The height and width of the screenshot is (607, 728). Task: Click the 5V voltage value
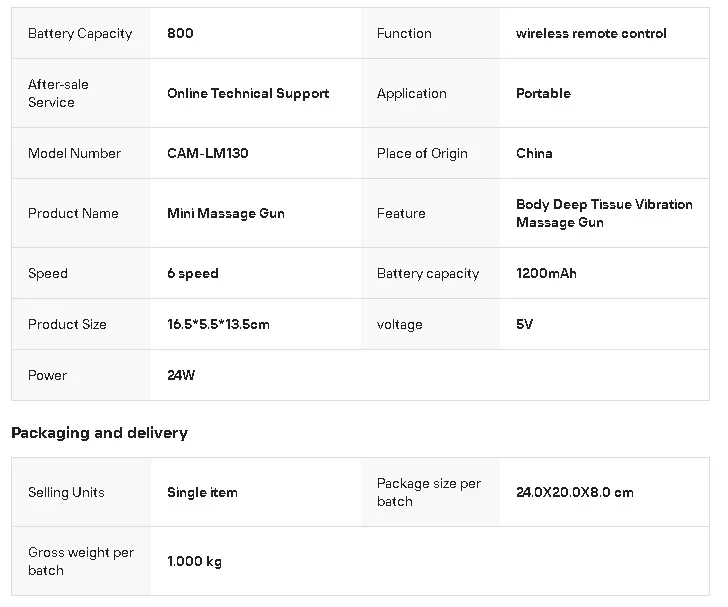pos(524,324)
